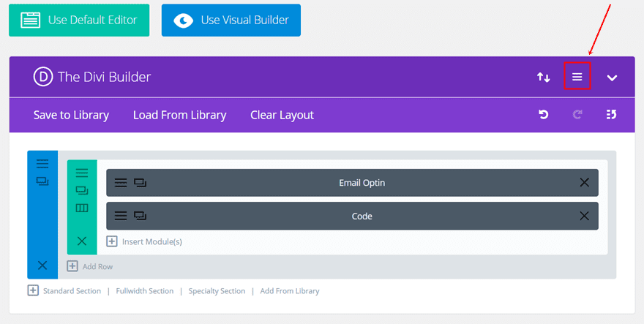Add a Fullwidth Section
The width and height of the screenshot is (644, 324).
(x=145, y=291)
